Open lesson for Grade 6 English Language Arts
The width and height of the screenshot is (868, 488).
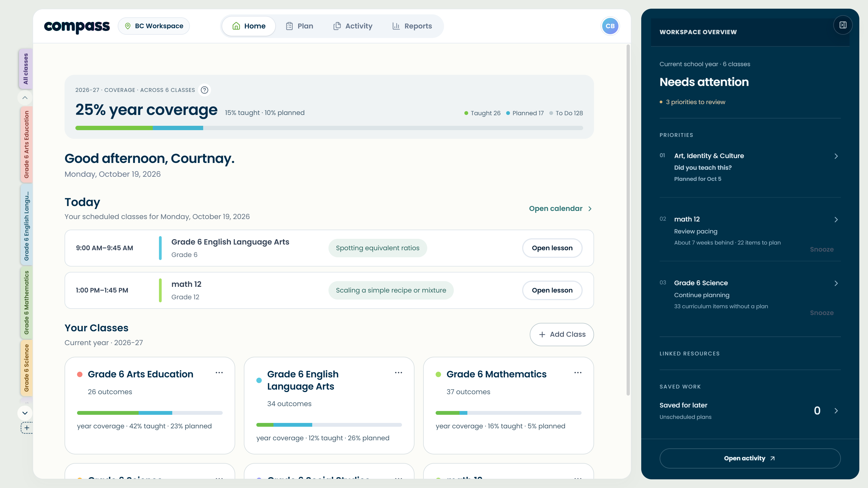[x=552, y=248]
